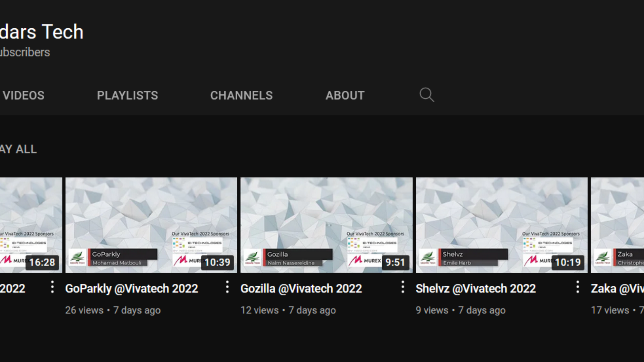The width and height of the screenshot is (644, 362).
Task: Click the channel search magnifier icon
Action: point(427,95)
